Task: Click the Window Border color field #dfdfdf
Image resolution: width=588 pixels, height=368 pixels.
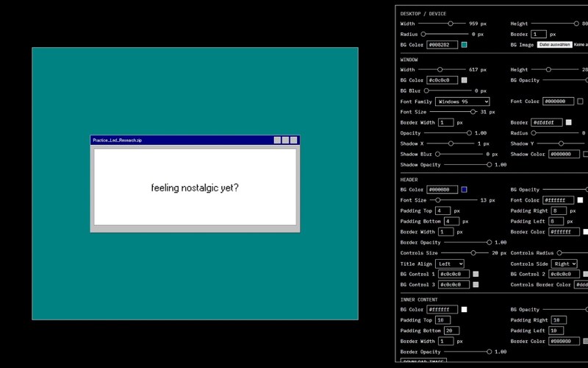Action: [546, 122]
